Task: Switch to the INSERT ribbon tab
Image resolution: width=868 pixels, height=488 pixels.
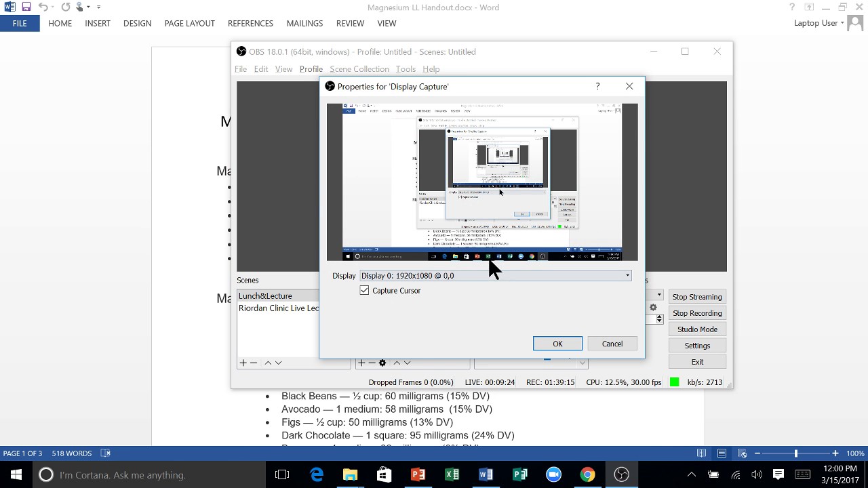Action: click(x=98, y=23)
